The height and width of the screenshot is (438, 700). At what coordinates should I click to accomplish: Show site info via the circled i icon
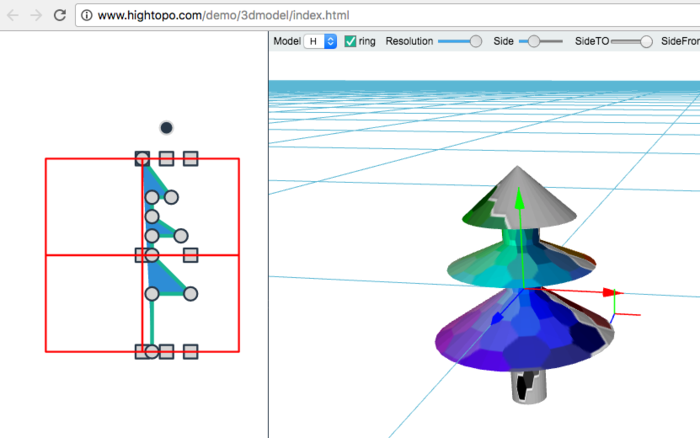click(x=87, y=15)
